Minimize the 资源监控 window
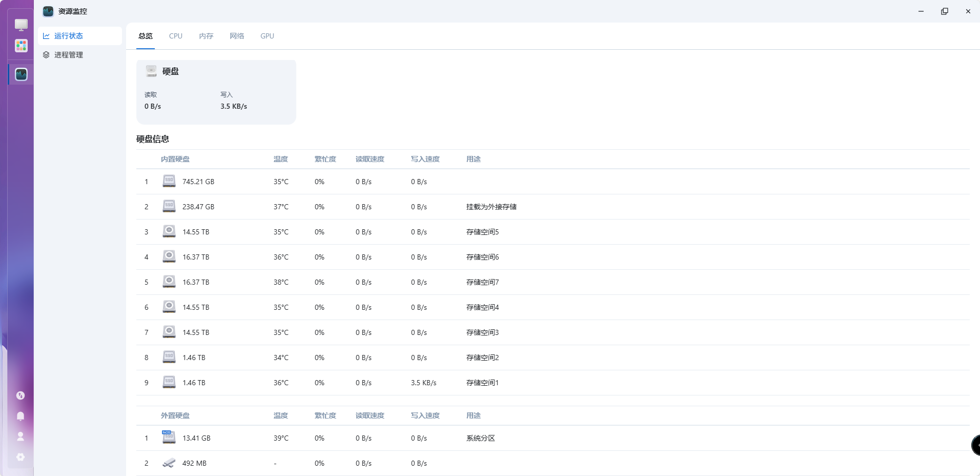 [x=921, y=11]
